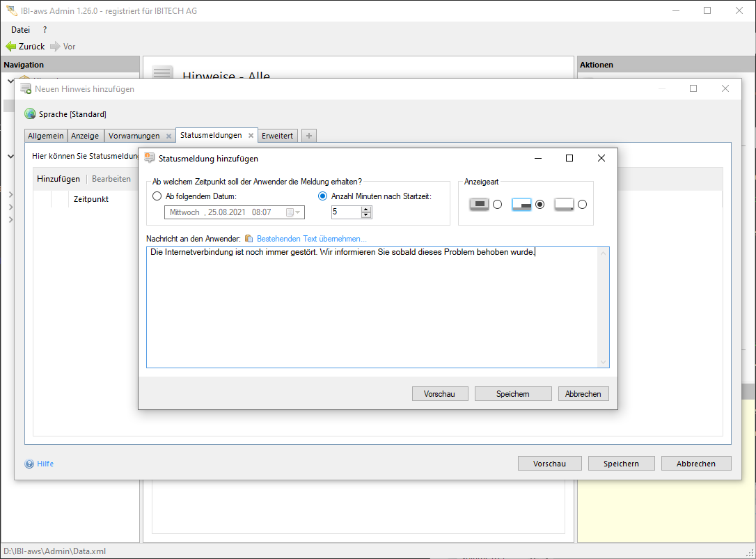
Task: Close the Vorwarnungen tab with its x icon
Action: [x=168, y=136]
